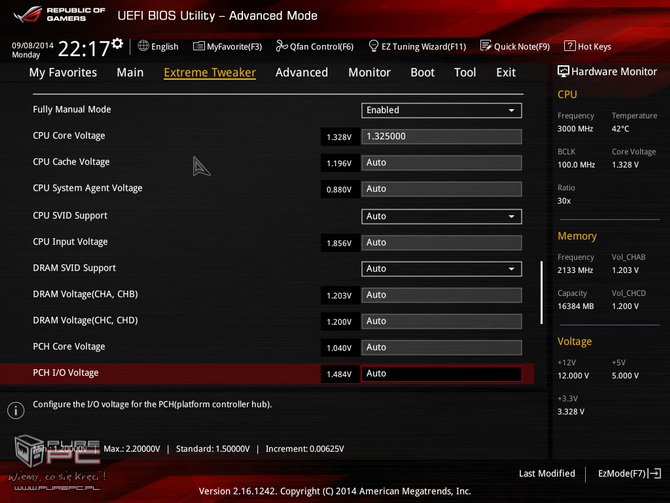This screenshot has height=503, width=670.
Task: Edit CPU Core Voltage field 1.325000
Action: pyautogui.click(x=441, y=136)
